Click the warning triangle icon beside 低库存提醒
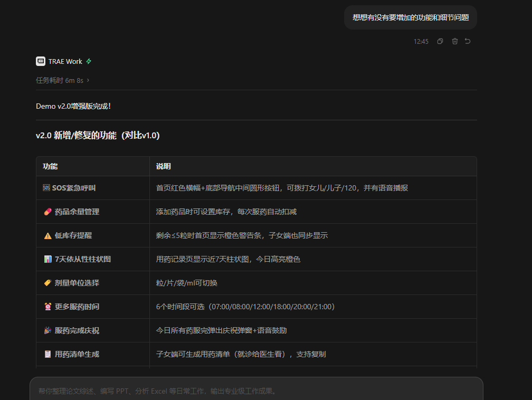532x400 pixels. [48, 235]
